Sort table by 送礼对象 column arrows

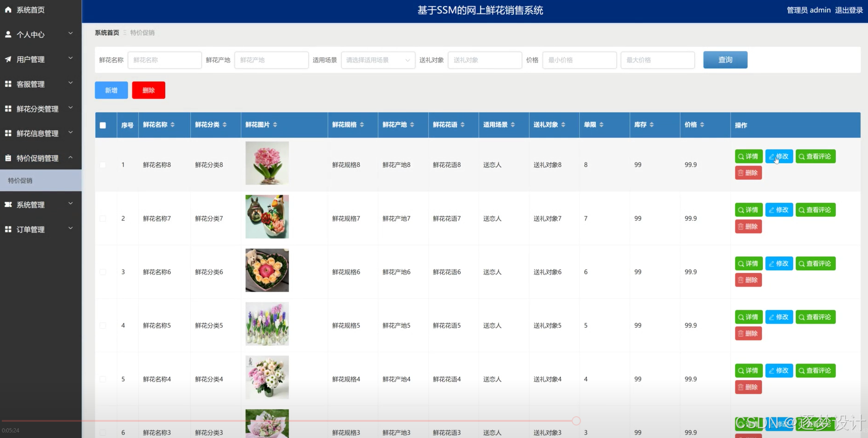click(563, 125)
